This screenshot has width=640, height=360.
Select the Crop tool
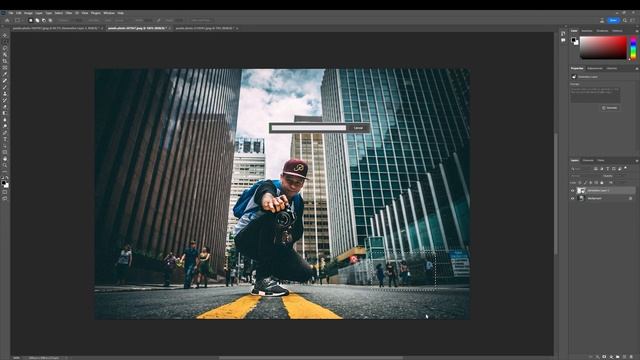coord(5,61)
